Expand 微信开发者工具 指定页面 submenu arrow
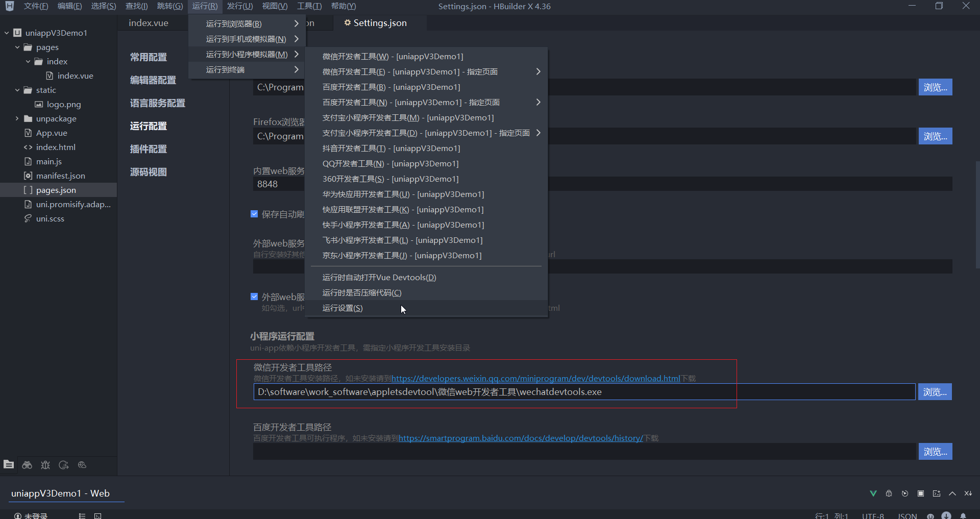 click(x=538, y=71)
